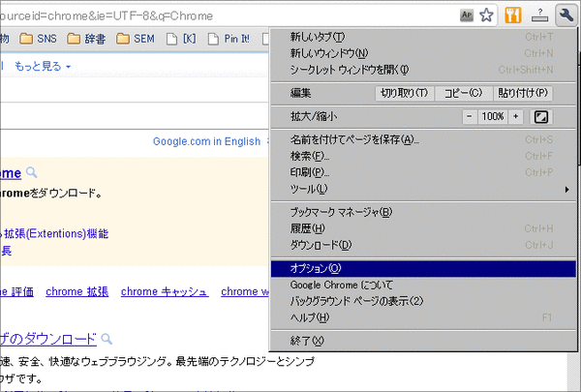
Task: Click the ザのダウンロード result title
Action: coord(48,339)
